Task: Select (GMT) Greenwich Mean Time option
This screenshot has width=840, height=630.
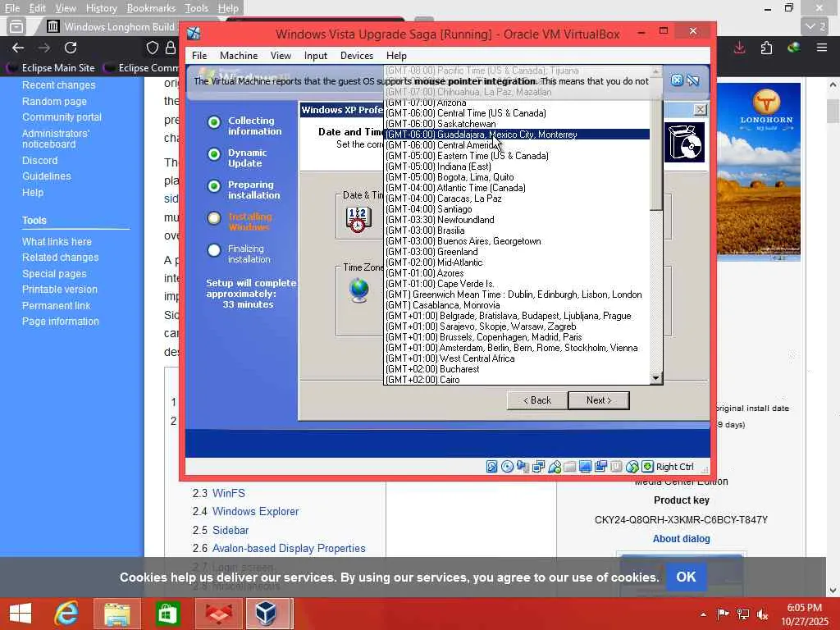Action: (518, 294)
